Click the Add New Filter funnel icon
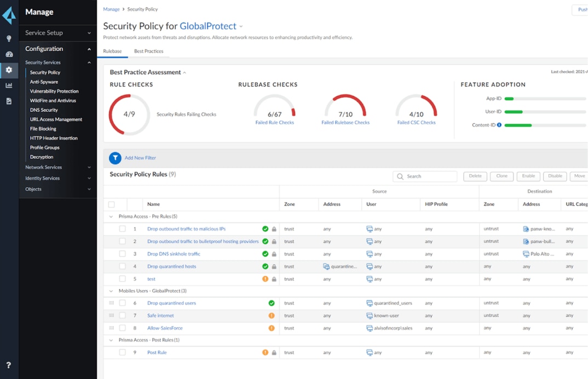 [114, 158]
